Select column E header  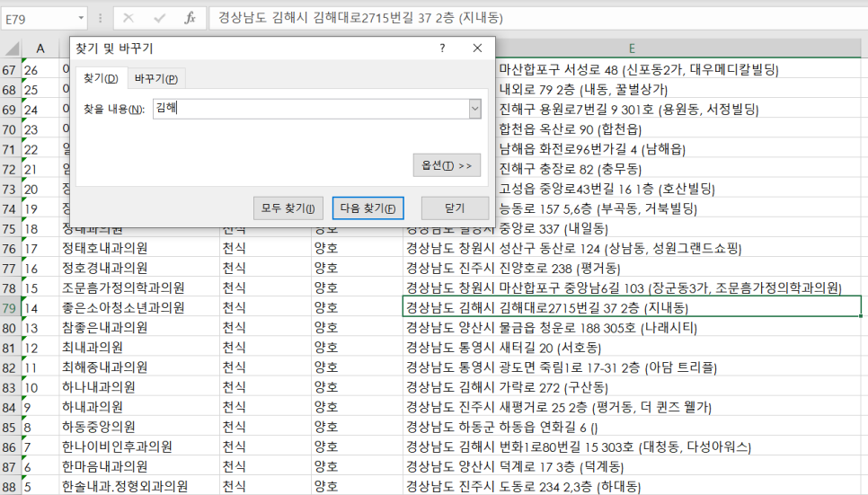[x=632, y=49]
